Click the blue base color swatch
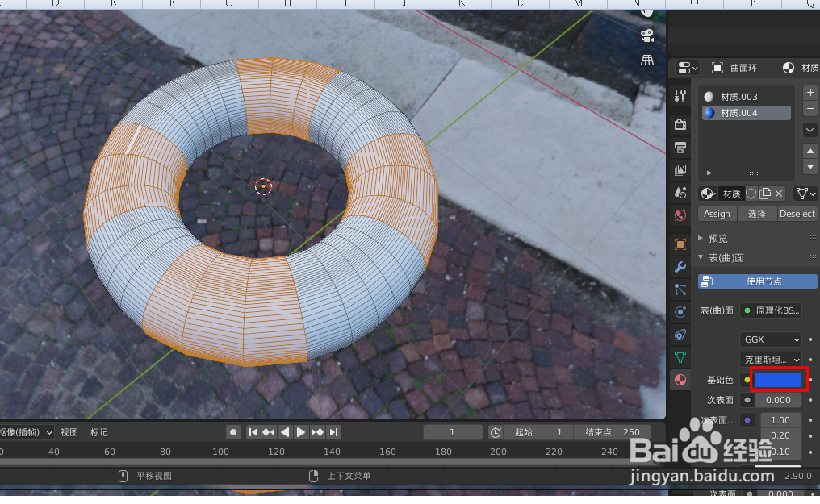Screen dimensions: 820x504 coord(777,379)
